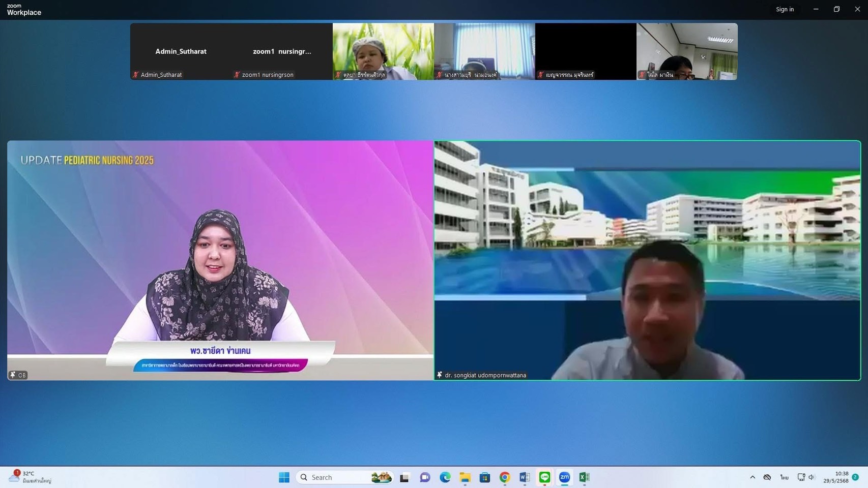The width and height of the screenshot is (868, 488).
Task: Click the Sign in button
Action: click(785, 9)
